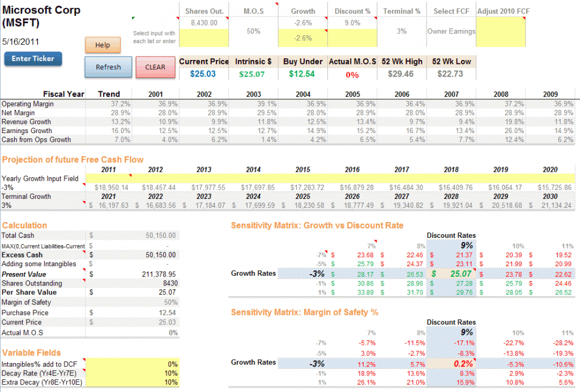Click the Total Cash value 50,150.00

pyautogui.click(x=160, y=236)
